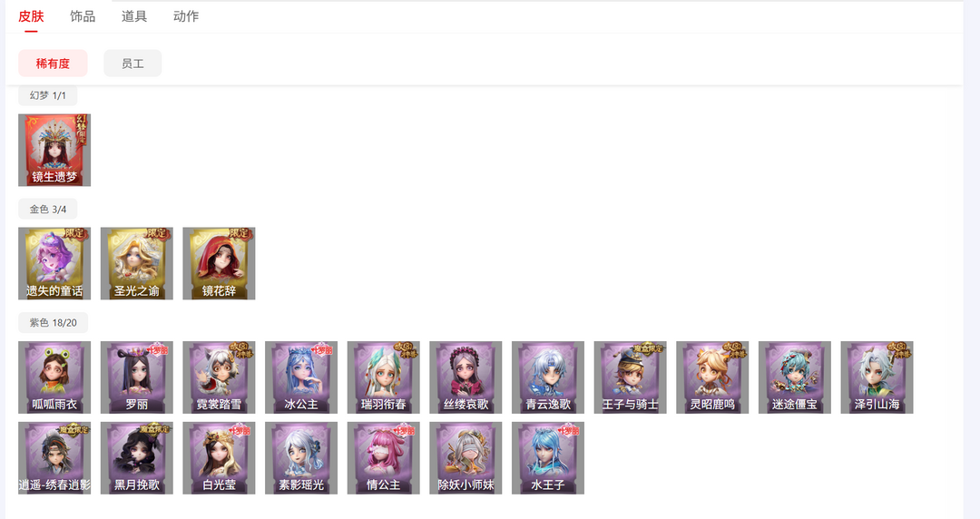Select the 呱呱雨衣 purple skin
The width and height of the screenshot is (980, 519).
coord(54,377)
